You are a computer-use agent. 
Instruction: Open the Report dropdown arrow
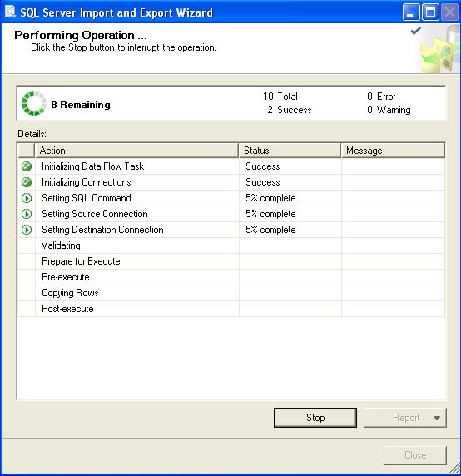(x=437, y=418)
